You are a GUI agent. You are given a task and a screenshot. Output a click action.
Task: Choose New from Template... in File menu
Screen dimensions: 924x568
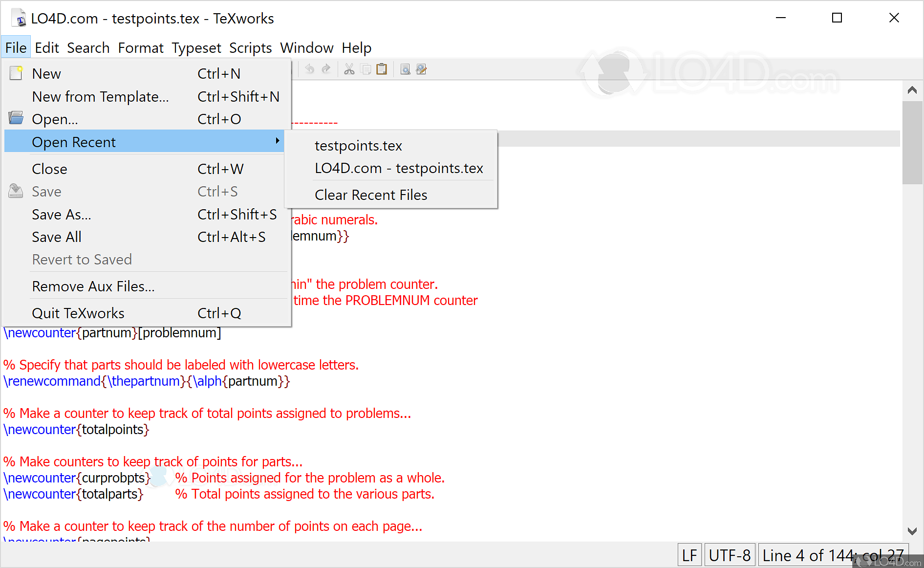pyautogui.click(x=100, y=97)
